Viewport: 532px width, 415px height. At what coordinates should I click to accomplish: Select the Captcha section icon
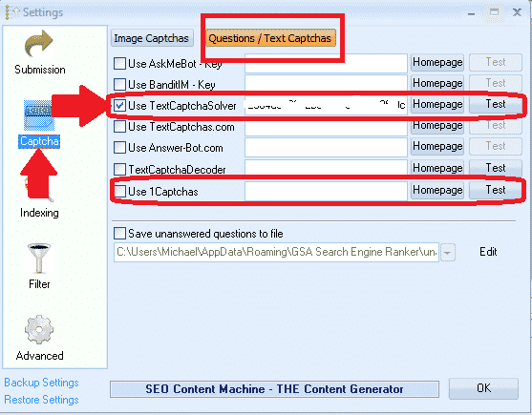[38, 115]
